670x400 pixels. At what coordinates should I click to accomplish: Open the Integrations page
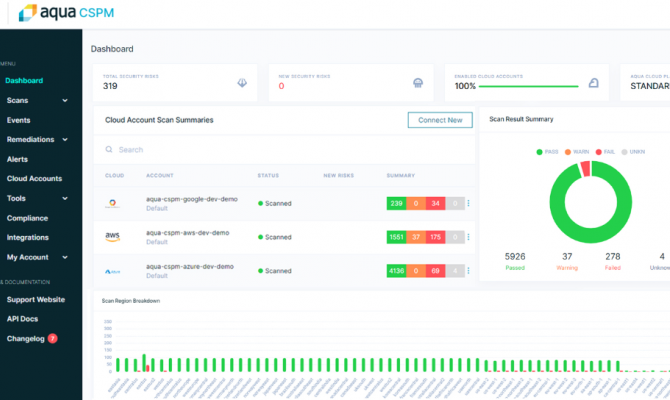coord(28,237)
